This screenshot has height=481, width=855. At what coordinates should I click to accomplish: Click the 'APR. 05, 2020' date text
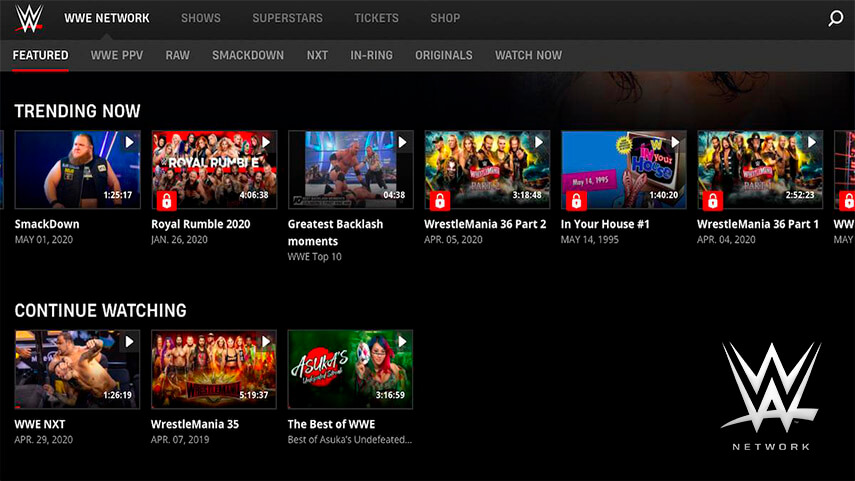[x=453, y=239]
